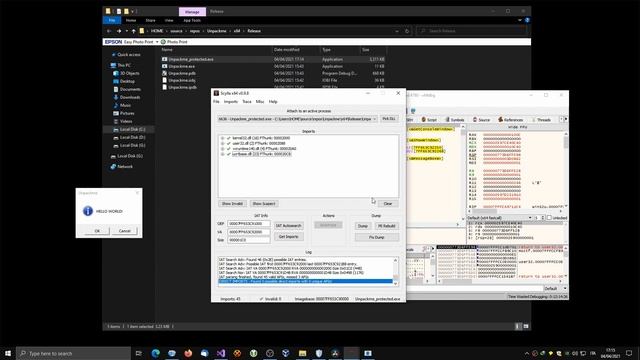
Task: Click the Explorer refresh icon
Action: tap(407, 31)
